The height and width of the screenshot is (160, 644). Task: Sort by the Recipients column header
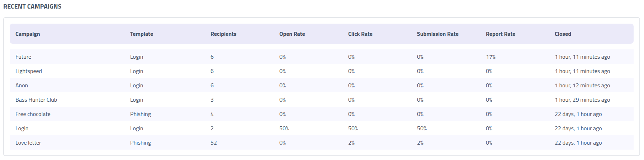tap(223, 34)
